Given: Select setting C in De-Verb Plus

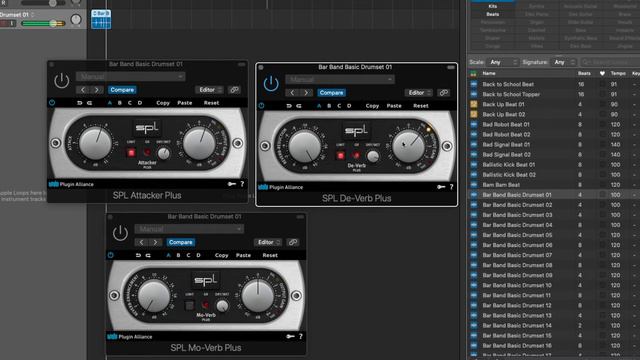Looking at the screenshot, I should [x=339, y=106].
